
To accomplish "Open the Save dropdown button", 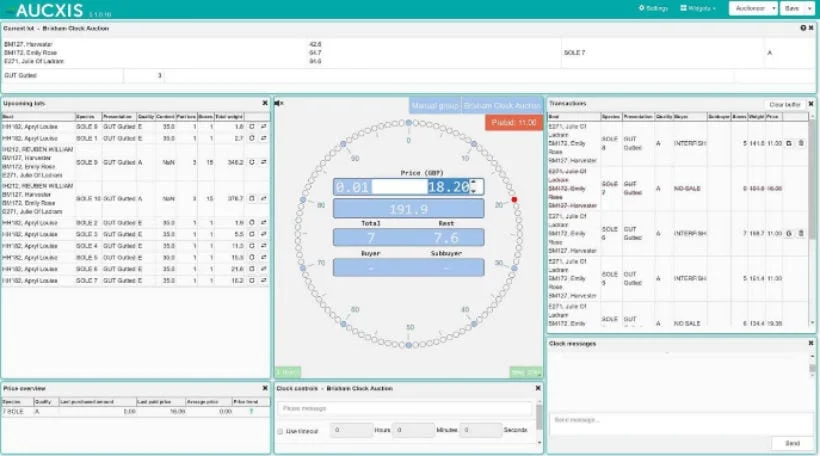I will 796,8.
